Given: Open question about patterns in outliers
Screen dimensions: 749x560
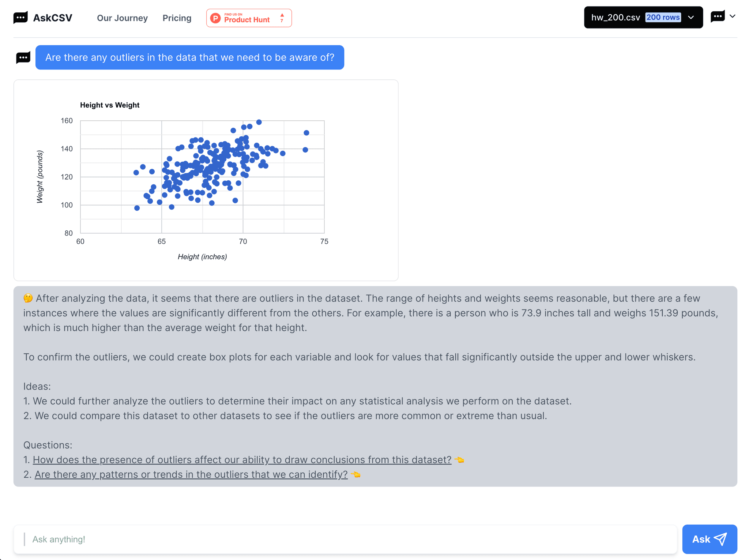Looking at the screenshot, I should click(191, 474).
